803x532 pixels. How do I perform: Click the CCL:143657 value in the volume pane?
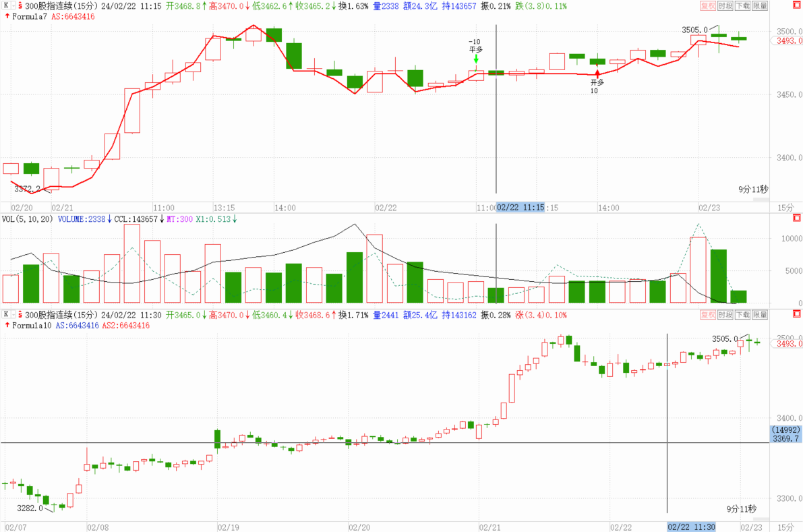(x=136, y=219)
